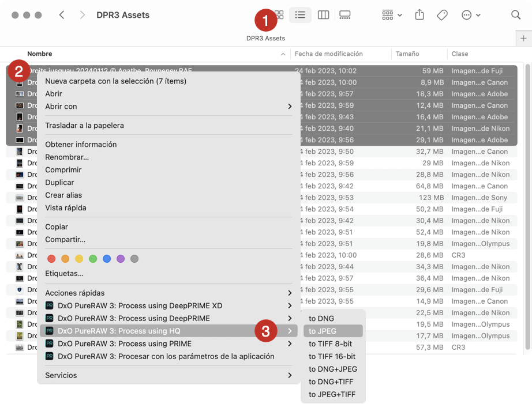This screenshot has height=404, width=532.
Task: Expand Process using DeepPRIME XD submenu
Action: coord(168,305)
